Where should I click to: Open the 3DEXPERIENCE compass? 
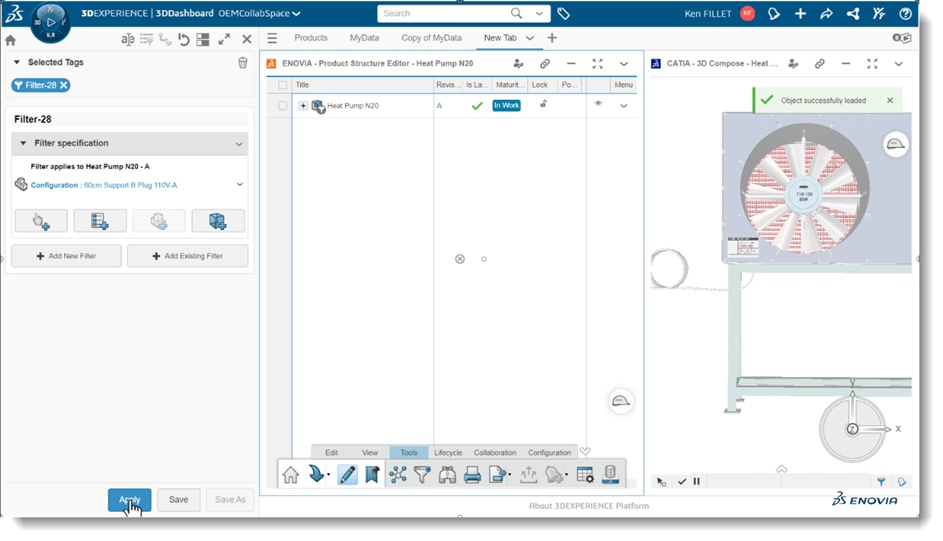pyautogui.click(x=51, y=23)
